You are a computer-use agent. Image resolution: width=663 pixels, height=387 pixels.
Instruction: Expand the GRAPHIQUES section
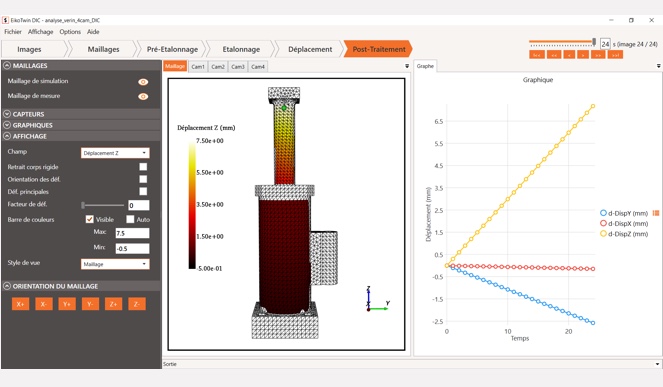[x=7, y=125]
